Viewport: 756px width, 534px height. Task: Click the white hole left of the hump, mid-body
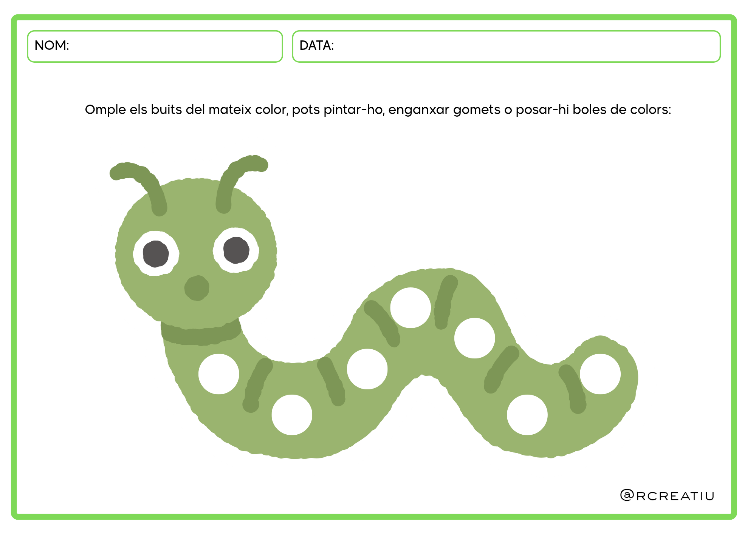pyautogui.click(x=367, y=369)
